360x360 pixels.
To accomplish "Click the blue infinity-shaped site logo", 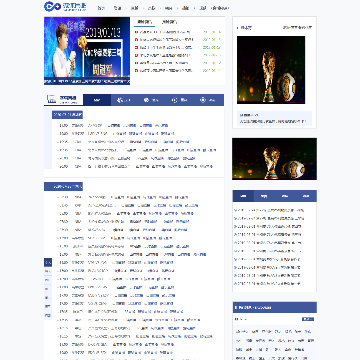I will pyautogui.click(x=52, y=6).
